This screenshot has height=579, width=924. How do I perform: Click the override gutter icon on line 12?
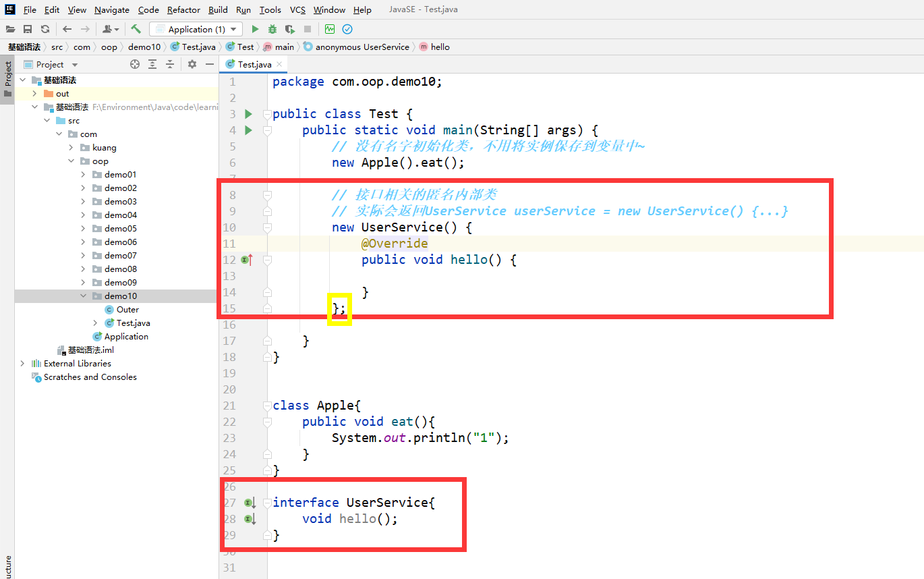(x=248, y=259)
